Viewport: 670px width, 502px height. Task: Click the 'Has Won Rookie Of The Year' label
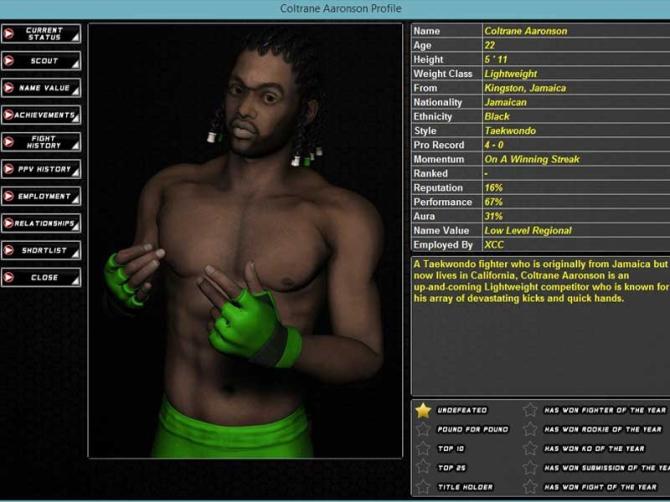pos(603,429)
